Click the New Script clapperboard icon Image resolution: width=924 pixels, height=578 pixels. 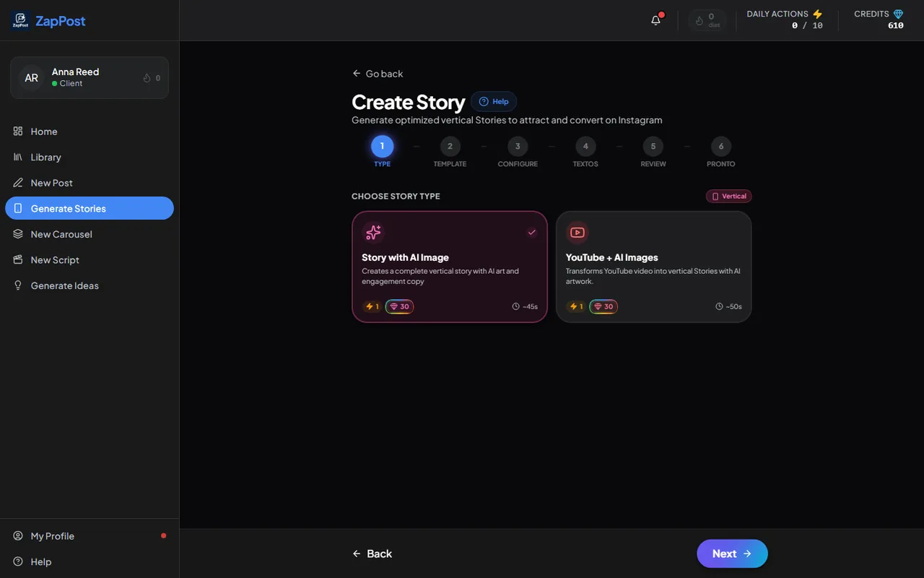18,259
